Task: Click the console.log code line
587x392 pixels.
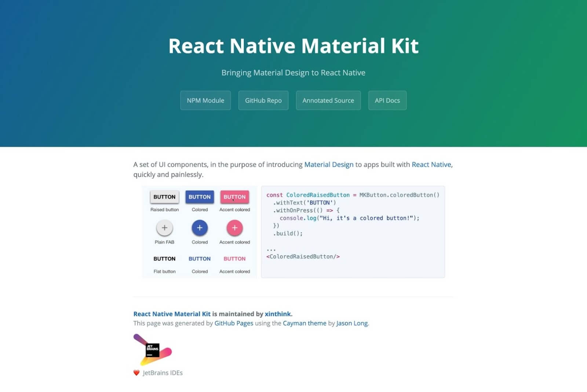Action: pos(350,218)
